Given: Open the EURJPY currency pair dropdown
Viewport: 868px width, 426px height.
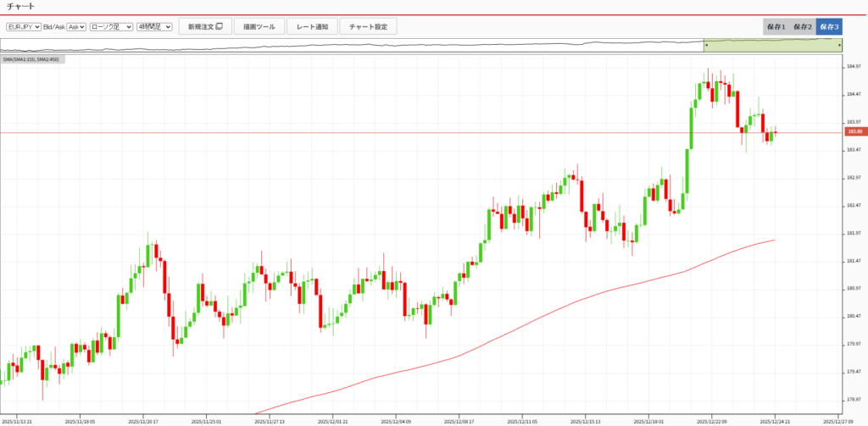Looking at the screenshot, I should (x=24, y=27).
